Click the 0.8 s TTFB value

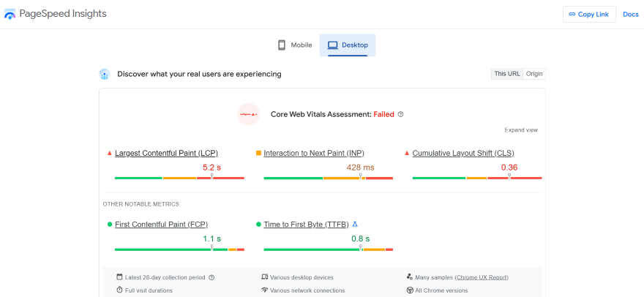tap(361, 239)
